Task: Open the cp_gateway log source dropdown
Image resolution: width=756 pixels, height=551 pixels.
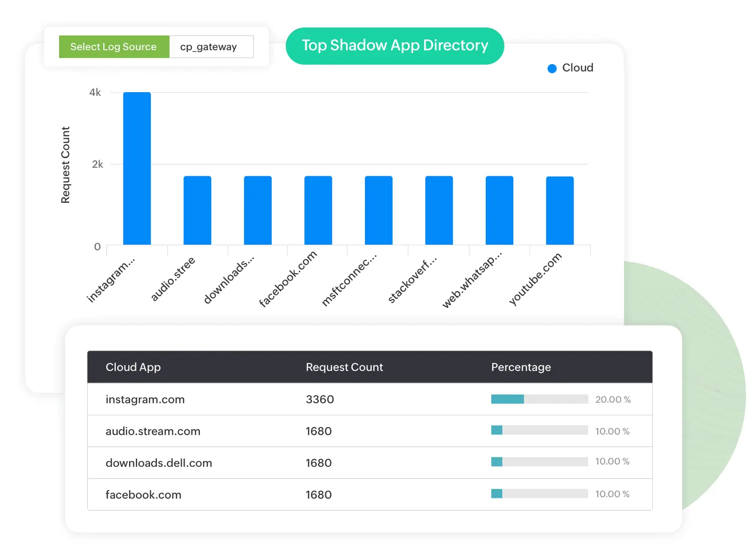Action: coord(211,47)
